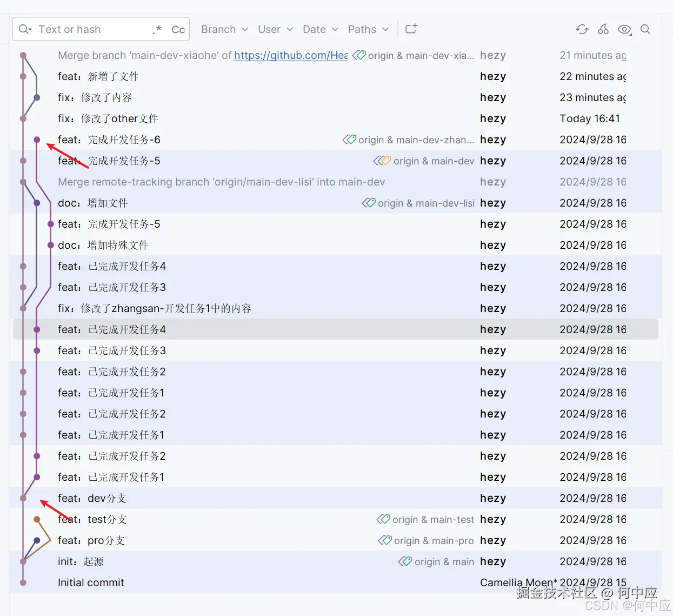Open the github.com/Hea link in merge commit
The height and width of the screenshot is (616, 673).
pos(291,55)
